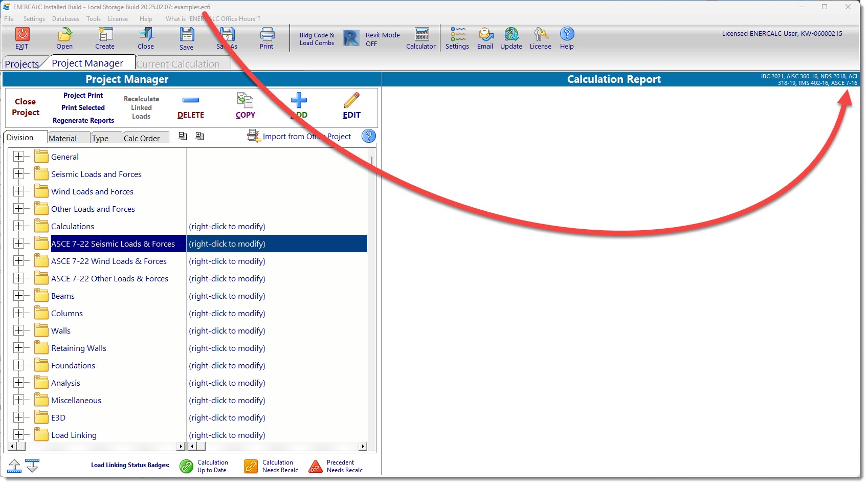The image size is (868, 485).
Task: Select the Miscellaneous folder
Action: click(x=76, y=400)
